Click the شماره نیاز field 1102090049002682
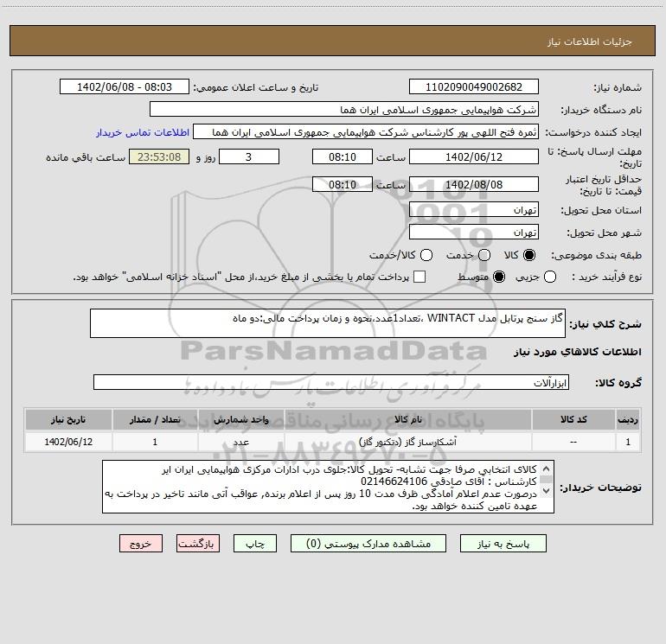 coord(474,87)
